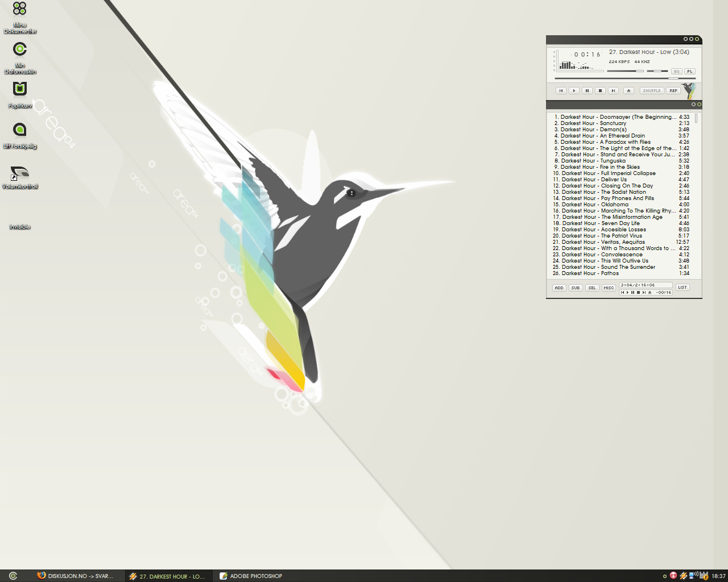Image resolution: width=728 pixels, height=582 pixels.
Task: Toggle the REP repeat button
Action: pyautogui.click(x=673, y=90)
